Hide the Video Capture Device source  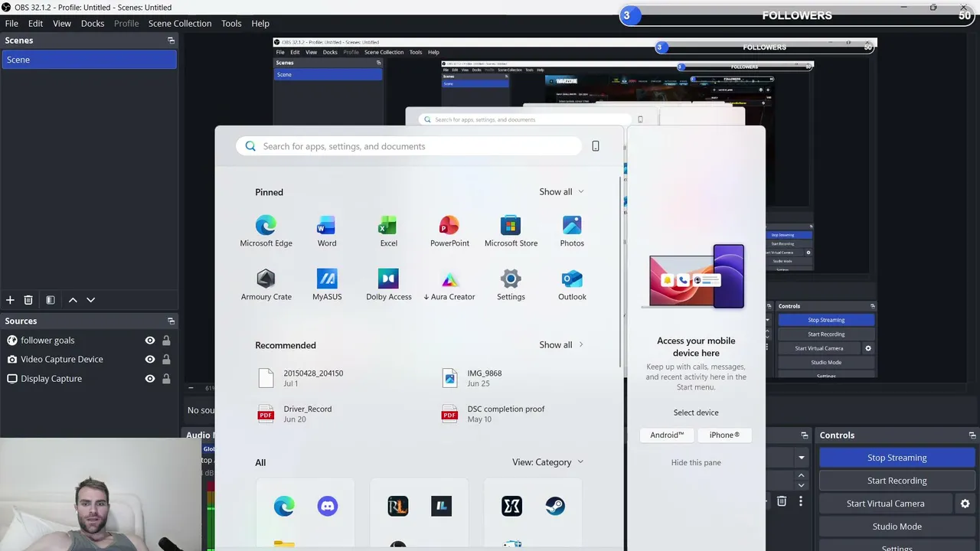pyautogui.click(x=150, y=360)
